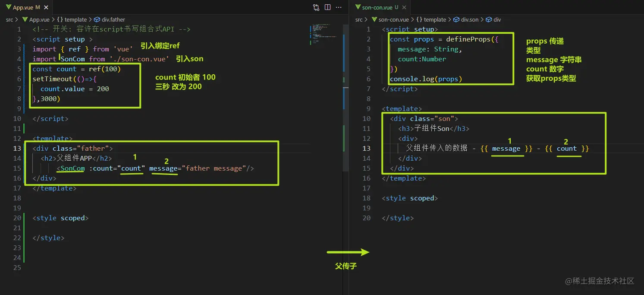The image size is (644, 295).
Task: Split the editor to the right
Action: [x=327, y=7]
